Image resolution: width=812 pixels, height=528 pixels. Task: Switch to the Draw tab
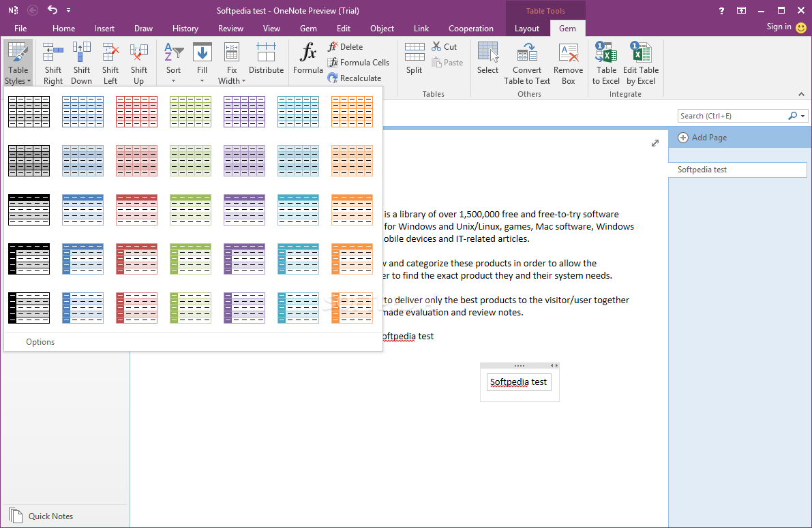pos(143,29)
